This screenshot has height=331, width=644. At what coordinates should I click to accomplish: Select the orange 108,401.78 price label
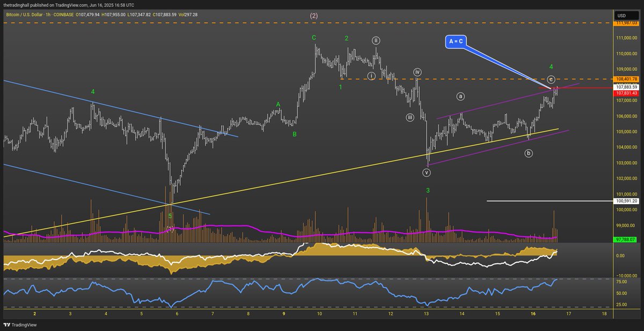[x=626, y=79]
